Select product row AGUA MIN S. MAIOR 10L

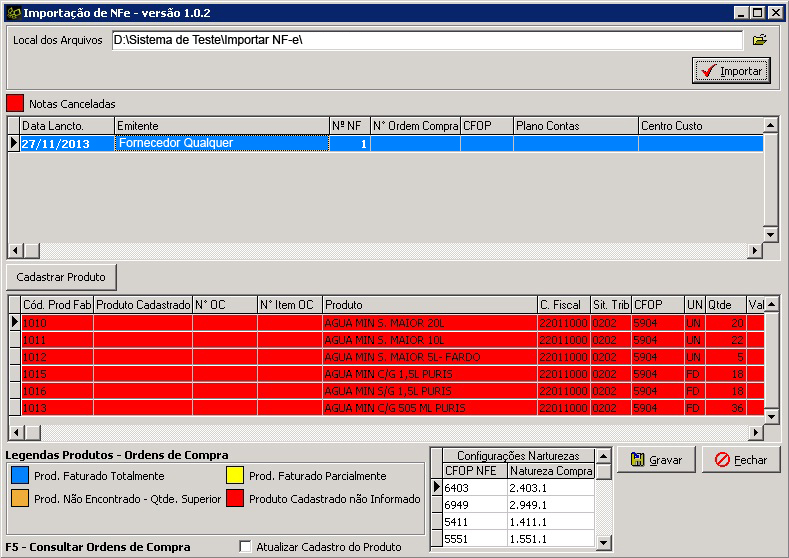coord(428,340)
